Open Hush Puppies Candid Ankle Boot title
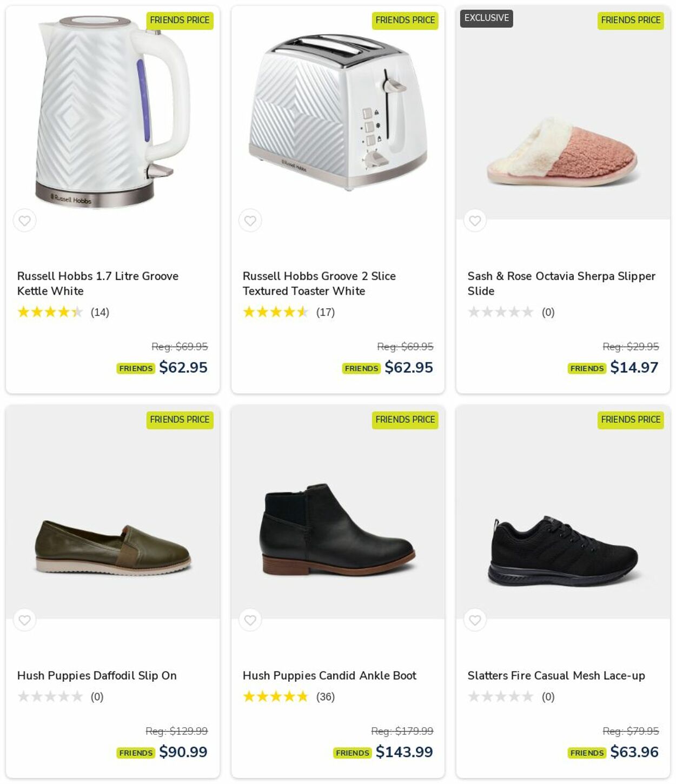 329,675
